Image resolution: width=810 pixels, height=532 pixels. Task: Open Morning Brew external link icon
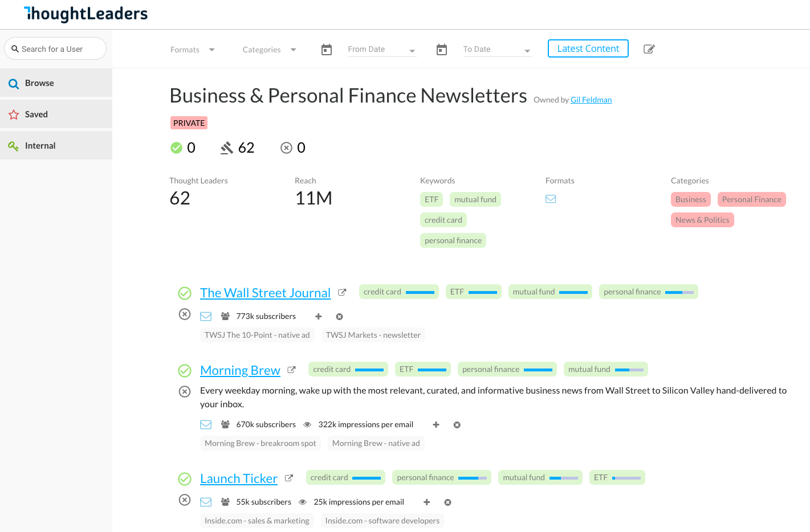pyautogui.click(x=291, y=370)
